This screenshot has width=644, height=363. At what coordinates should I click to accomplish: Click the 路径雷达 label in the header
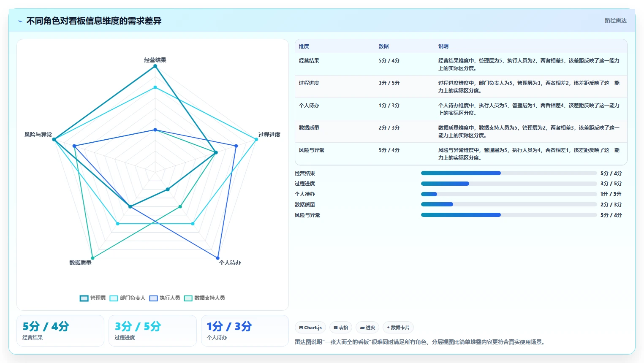tap(615, 20)
